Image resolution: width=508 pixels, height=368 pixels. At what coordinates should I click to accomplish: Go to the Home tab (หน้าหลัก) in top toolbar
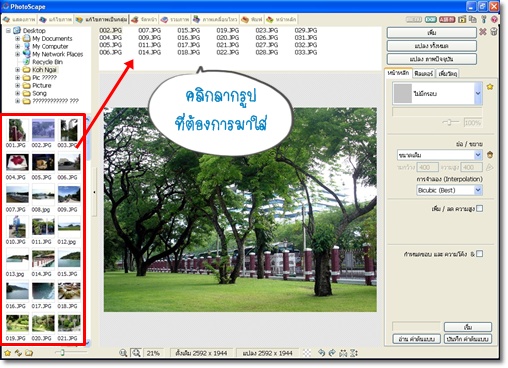pyautogui.click(x=280, y=20)
